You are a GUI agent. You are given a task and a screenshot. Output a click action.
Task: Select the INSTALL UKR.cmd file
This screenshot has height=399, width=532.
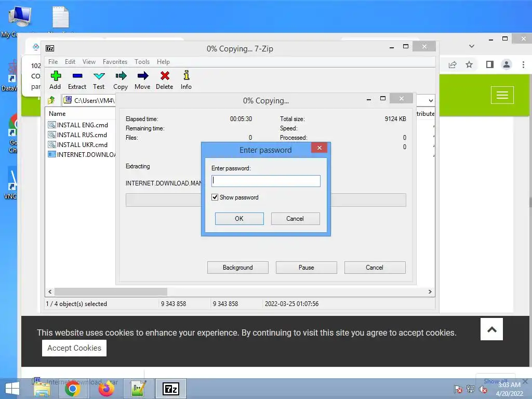coord(78,144)
